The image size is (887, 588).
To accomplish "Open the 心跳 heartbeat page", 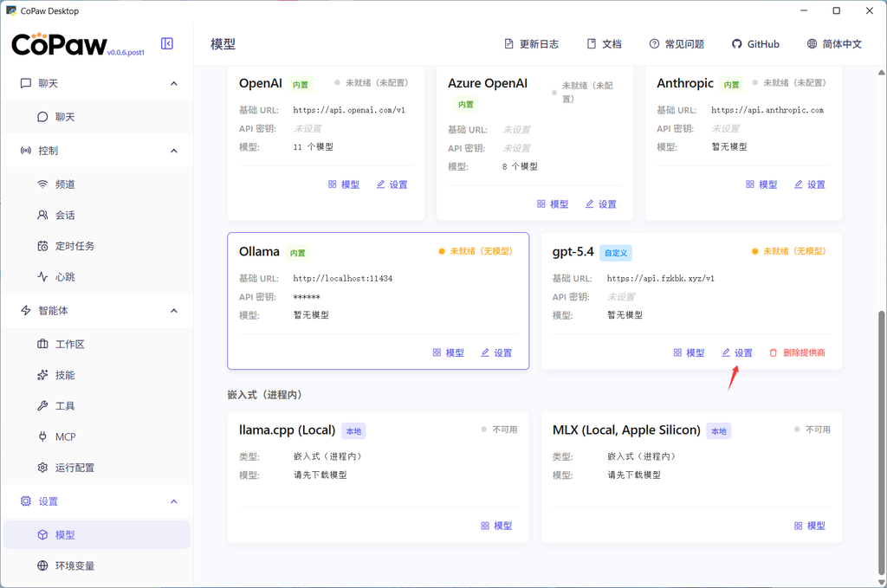I will point(97,277).
